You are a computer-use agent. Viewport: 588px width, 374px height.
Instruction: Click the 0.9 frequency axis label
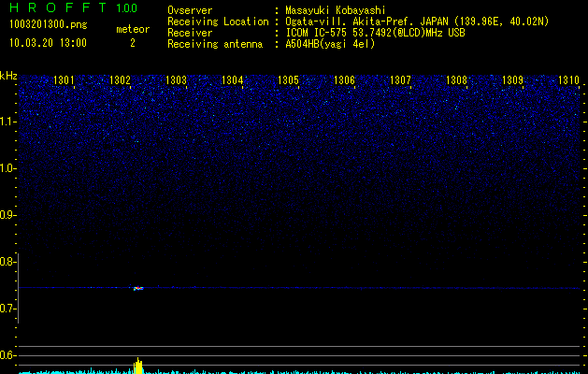(x=7, y=215)
